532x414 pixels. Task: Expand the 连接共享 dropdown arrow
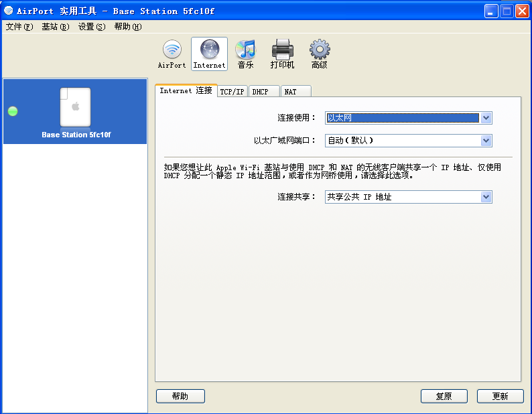pos(486,197)
